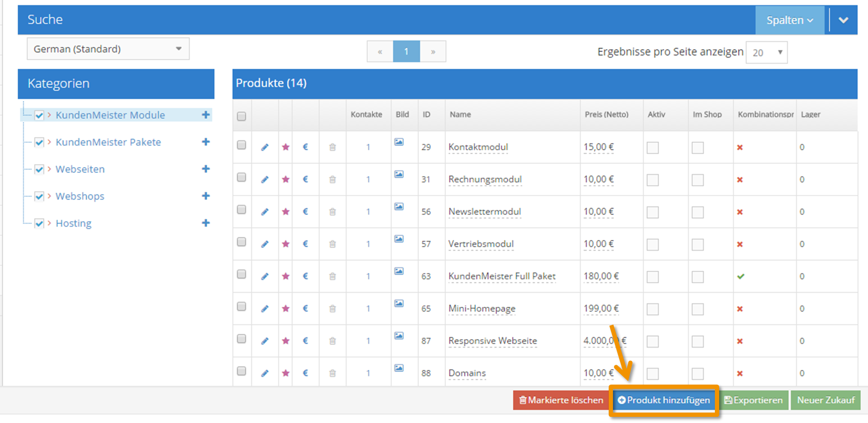Image resolution: width=868 pixels, height=423 pixels.
Task: Click star icon for Kontaktmodul
Action: [285, 147]
